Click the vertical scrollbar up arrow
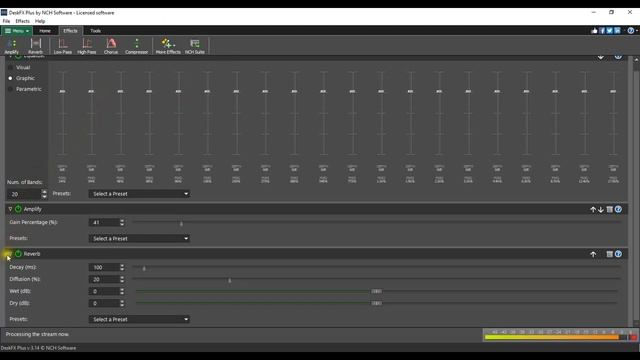The height and width of the screenshot is (360, 640). click(636, 60)
